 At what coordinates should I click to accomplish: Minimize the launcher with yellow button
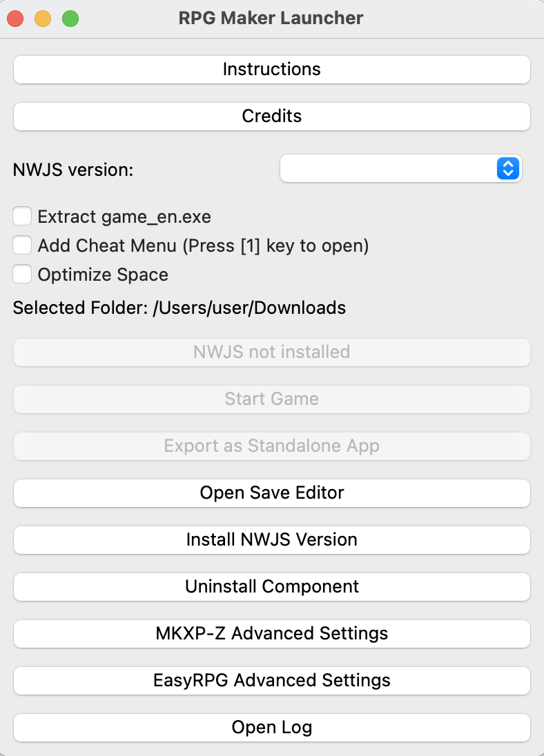click(43, 19)
